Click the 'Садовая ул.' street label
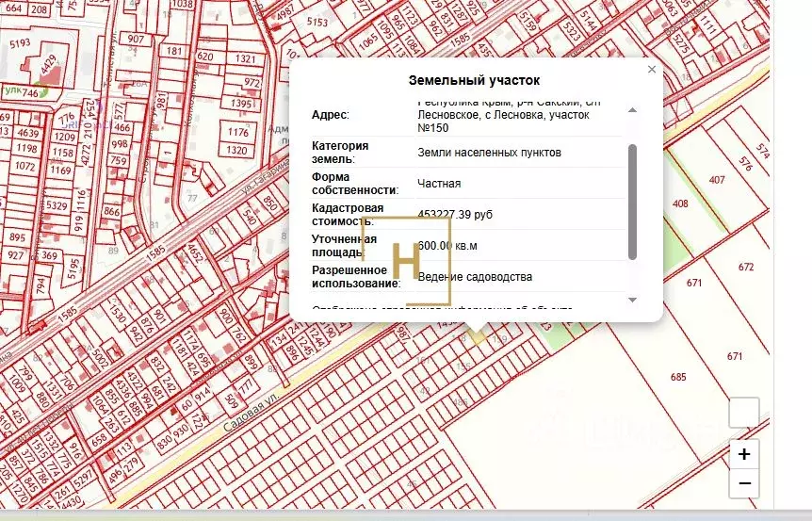Image resolution: width=812 pixels, height=521 pixels. tap(251, 412)
